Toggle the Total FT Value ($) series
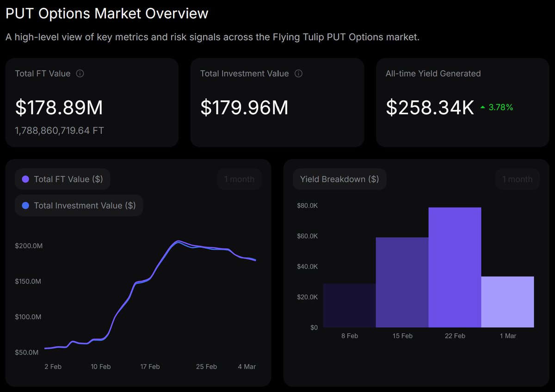This screenshot has height=392, width=555. 62,179
